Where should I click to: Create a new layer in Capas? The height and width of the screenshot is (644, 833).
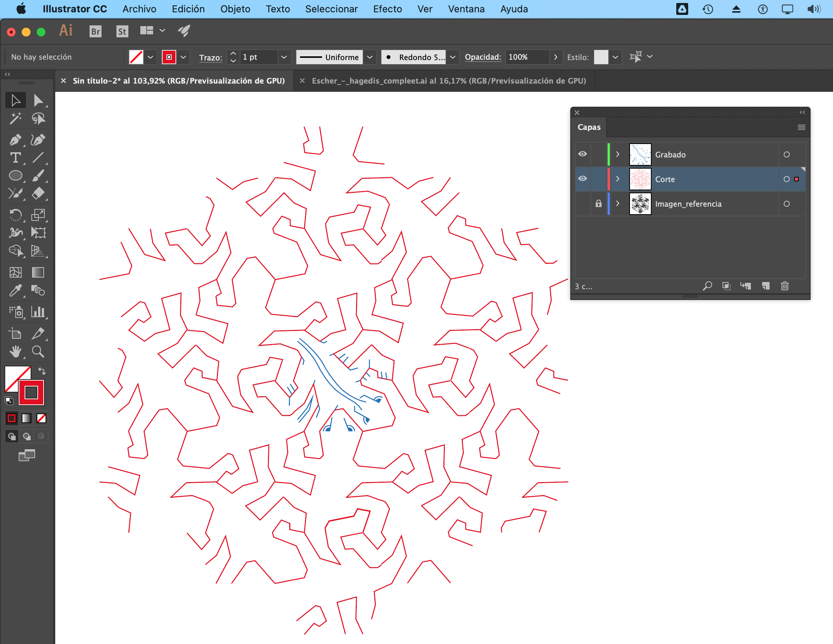tap(765, 286)
